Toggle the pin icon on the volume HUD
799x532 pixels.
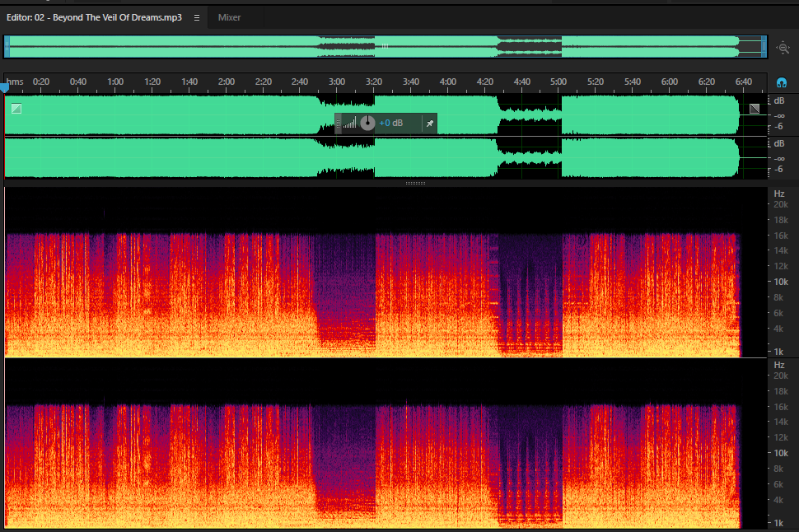(429, 124)
